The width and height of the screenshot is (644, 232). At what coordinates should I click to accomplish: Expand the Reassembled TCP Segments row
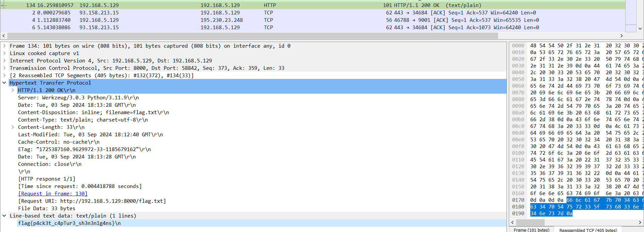point(4,76)
